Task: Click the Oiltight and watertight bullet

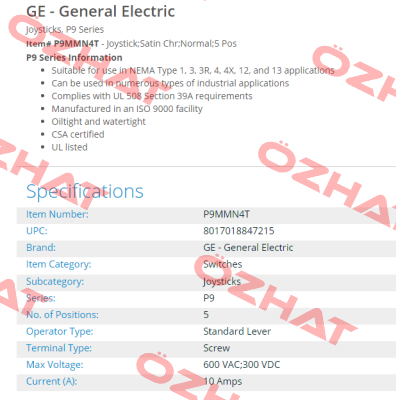Action: coord(98,122)
